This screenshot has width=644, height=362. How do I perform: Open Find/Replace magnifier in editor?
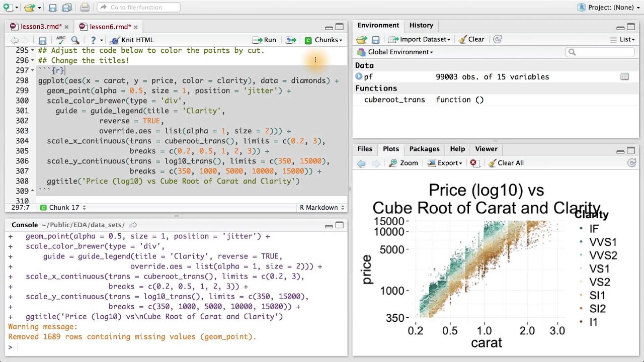[75, 40]
